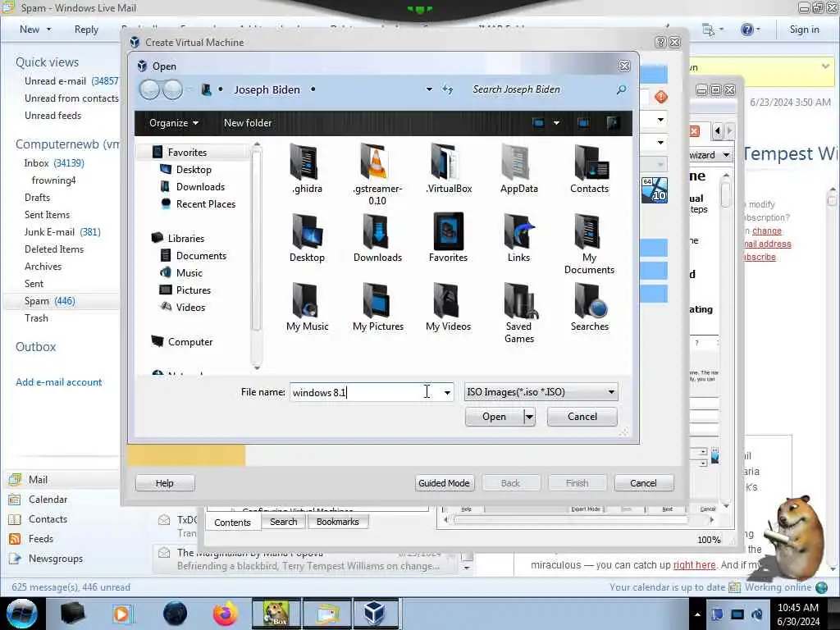Expand the Open button split arrow

pos(529,417)
